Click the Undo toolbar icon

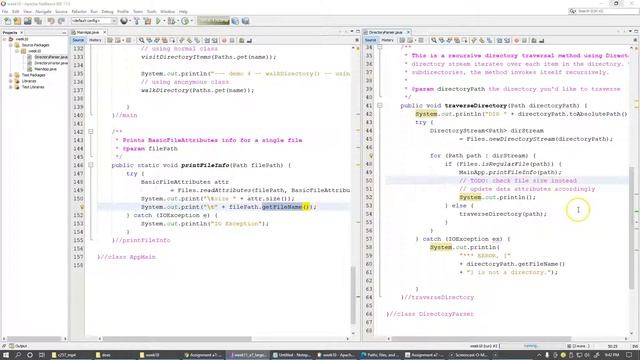point(51,21)
